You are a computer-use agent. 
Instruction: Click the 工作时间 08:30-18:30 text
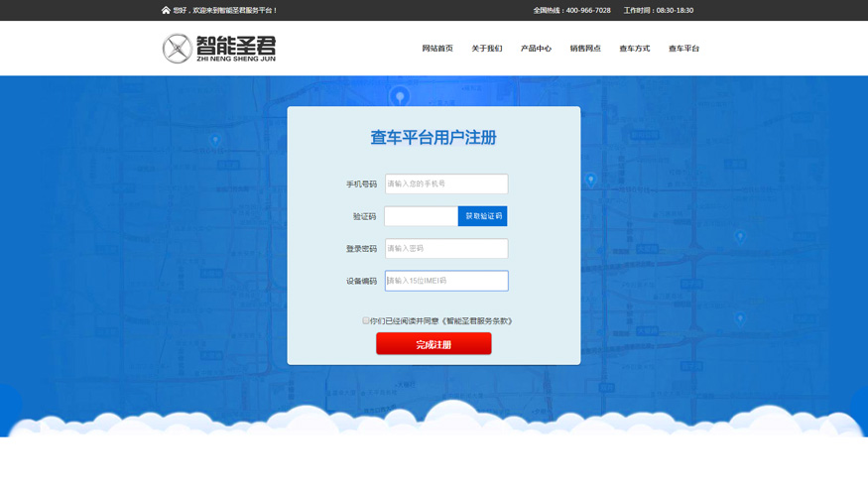(658, 10)
